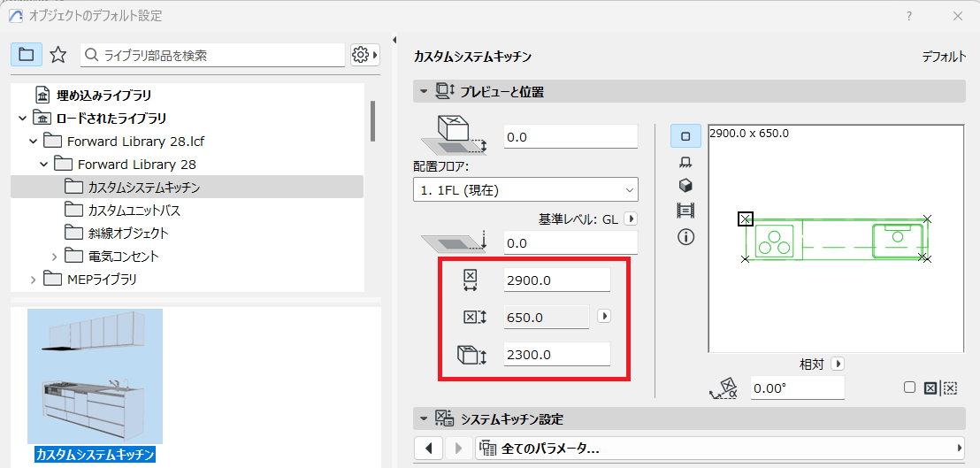This screenshot has width=980, height=468.
Task: Select the 2D plan preview mode
Action: point(685,135)
